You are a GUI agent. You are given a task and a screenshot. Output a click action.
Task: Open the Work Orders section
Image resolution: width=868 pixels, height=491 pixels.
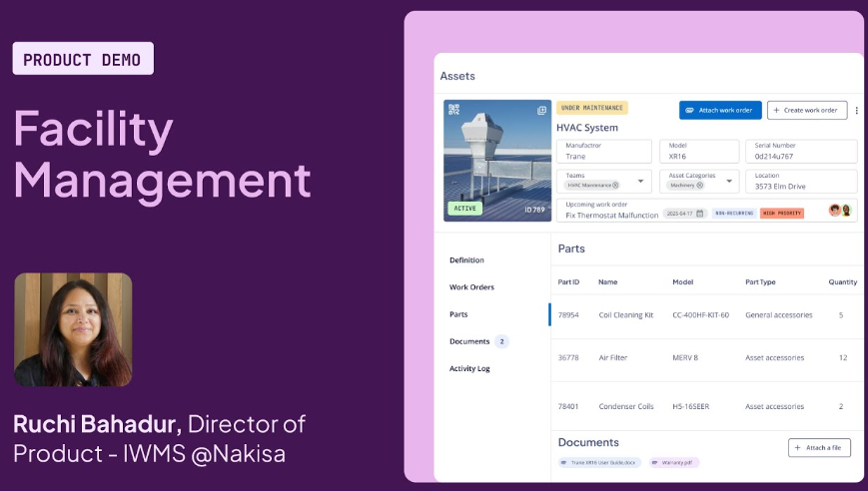(471, 287)
